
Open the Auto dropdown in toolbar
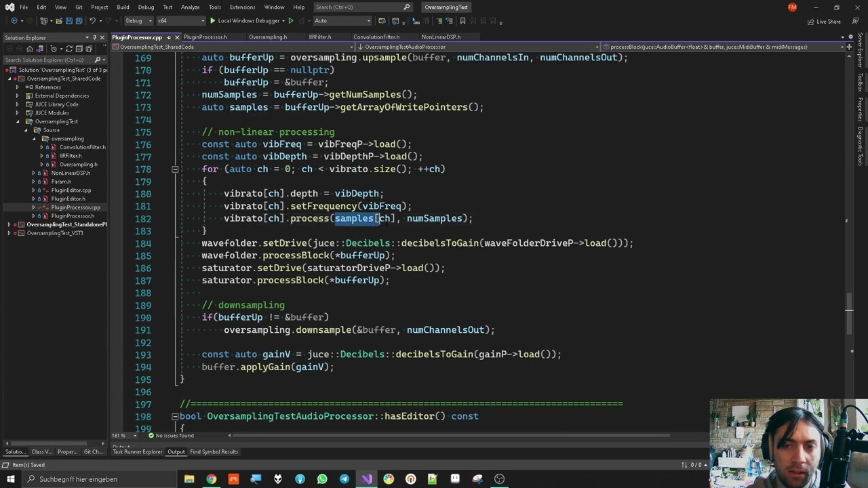(342, 21)
